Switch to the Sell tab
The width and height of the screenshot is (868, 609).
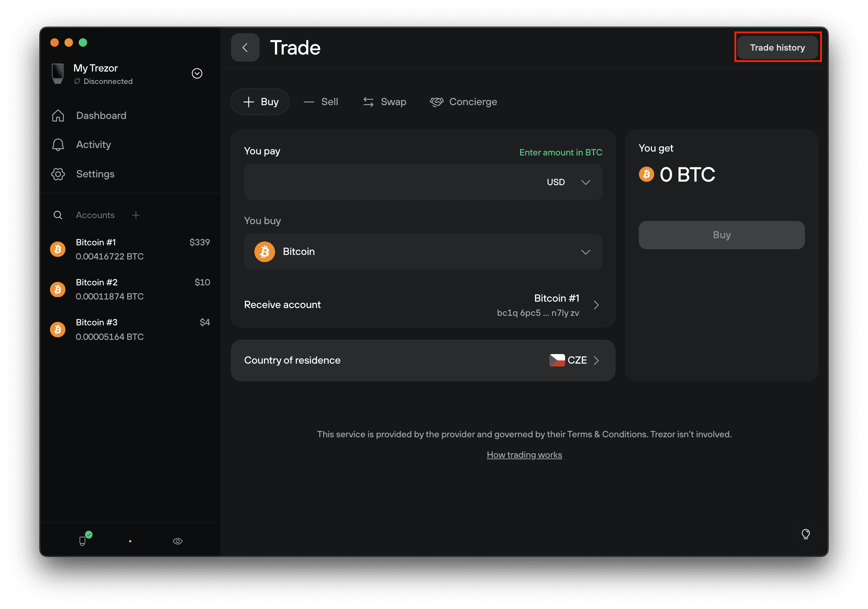point(321,102)
